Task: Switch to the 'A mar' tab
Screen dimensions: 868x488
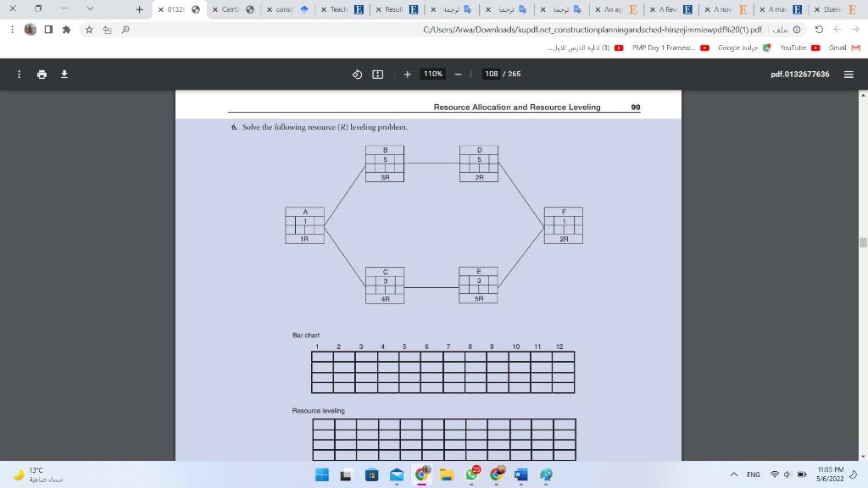Action: (x=782, y=9)
